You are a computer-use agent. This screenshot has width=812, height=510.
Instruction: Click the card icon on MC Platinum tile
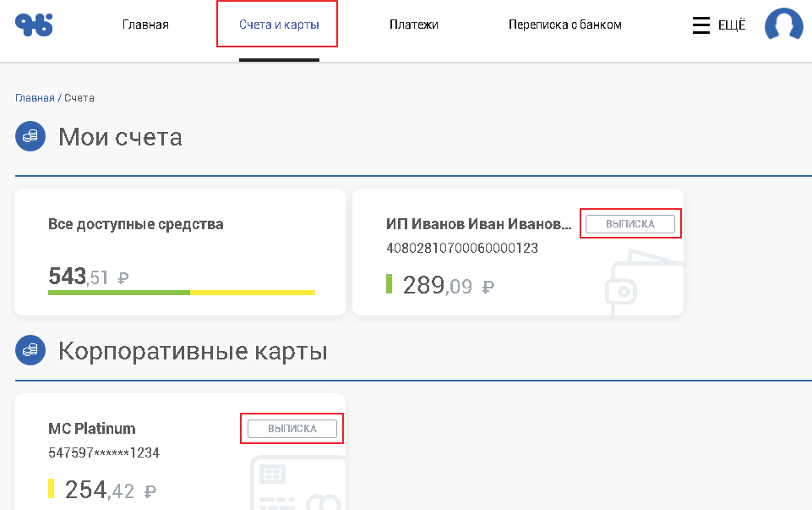click(297, 482)
